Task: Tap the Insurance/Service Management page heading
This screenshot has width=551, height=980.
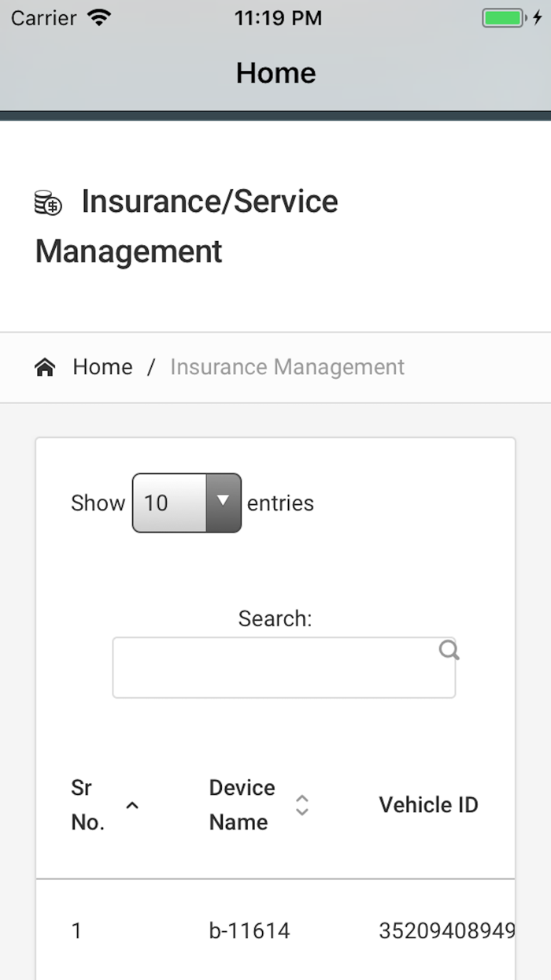Action: coord(187,226)
